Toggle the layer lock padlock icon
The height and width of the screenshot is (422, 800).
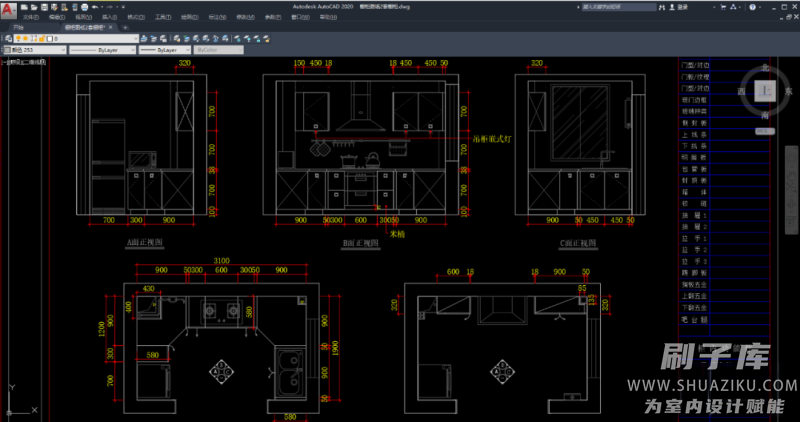click(x=39, y=39)
